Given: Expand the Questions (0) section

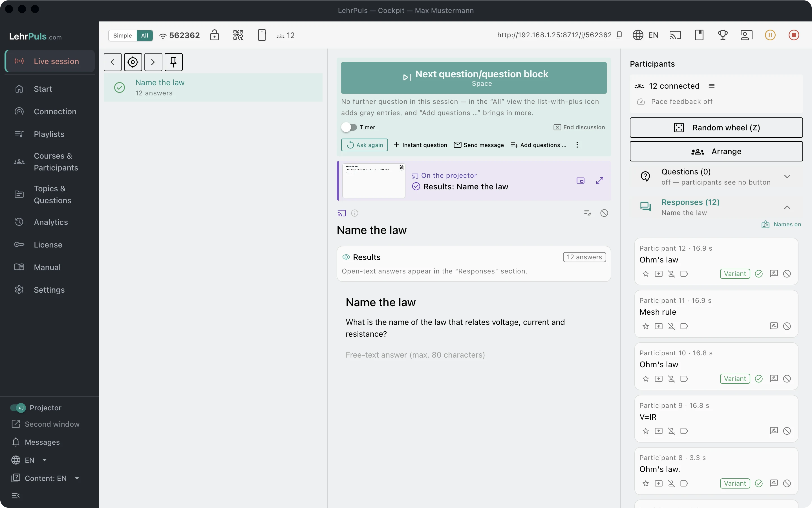Looking at the screenshot, I should pos(716,177).
